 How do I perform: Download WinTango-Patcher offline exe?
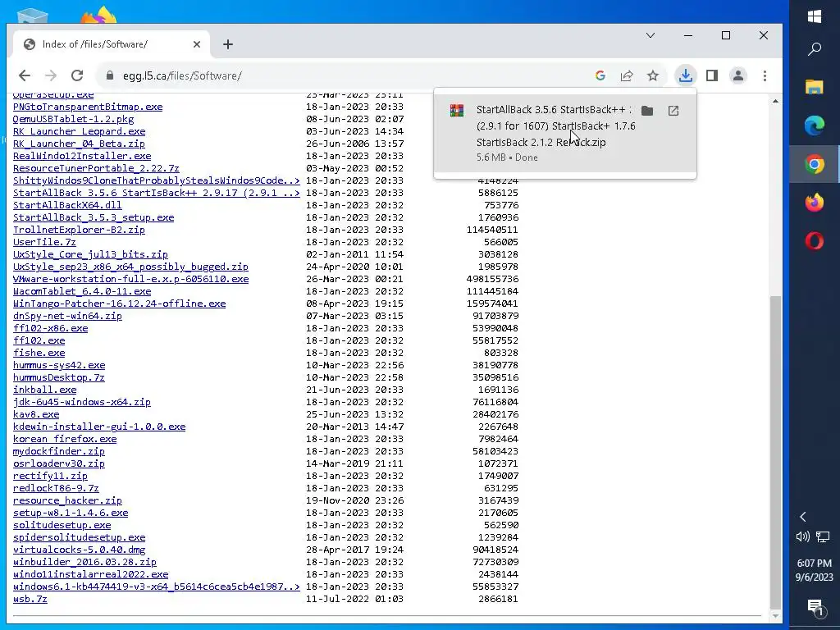[x=120, y=304]
